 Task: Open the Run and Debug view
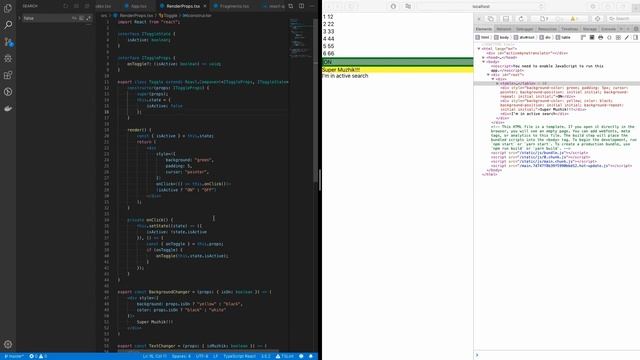pyautogui.click(x=8, y=59)
